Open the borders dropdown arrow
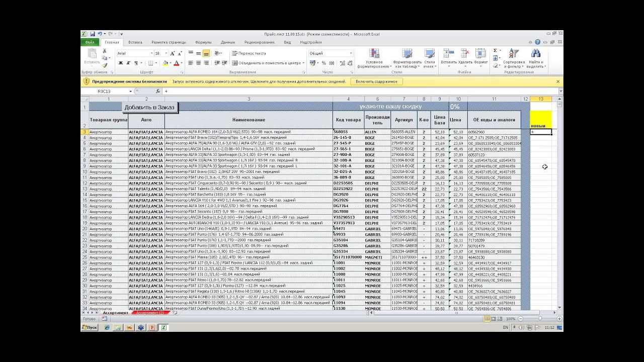The height and width of the screenshot is (362, 644). point(156,63)
